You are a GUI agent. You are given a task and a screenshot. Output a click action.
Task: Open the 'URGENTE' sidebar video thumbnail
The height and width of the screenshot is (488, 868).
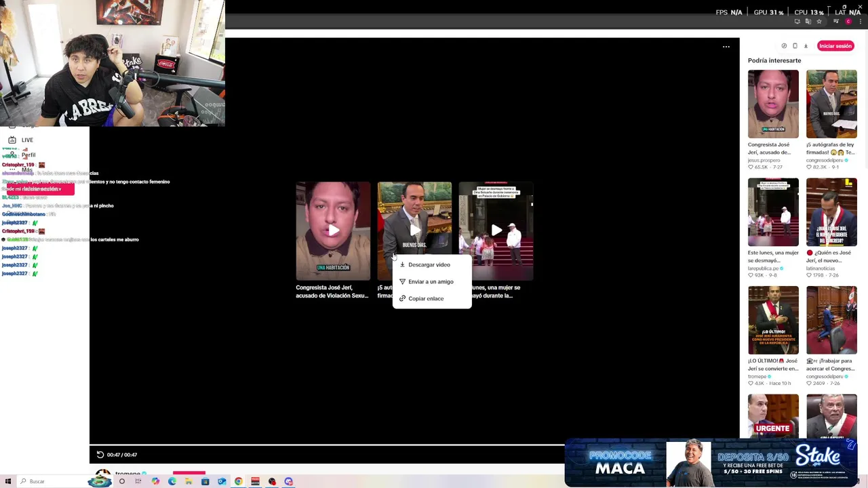click(x=773, y=416)
